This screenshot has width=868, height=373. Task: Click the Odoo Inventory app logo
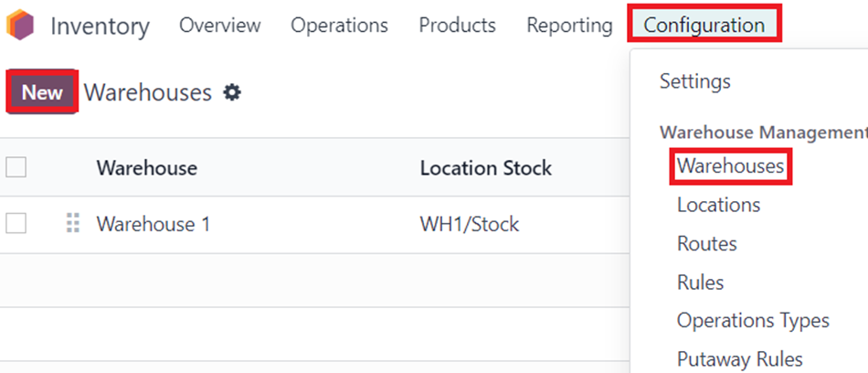[20, 26]
